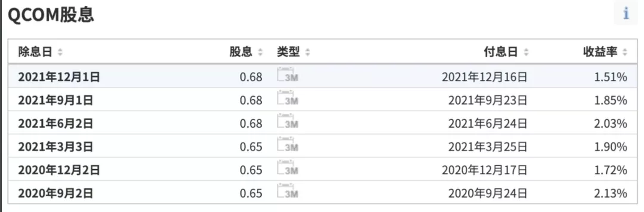Click the 3M calendar icon for 2021年12月1日
The width and height of the screenshot is (644, 212).
(288, 75)
